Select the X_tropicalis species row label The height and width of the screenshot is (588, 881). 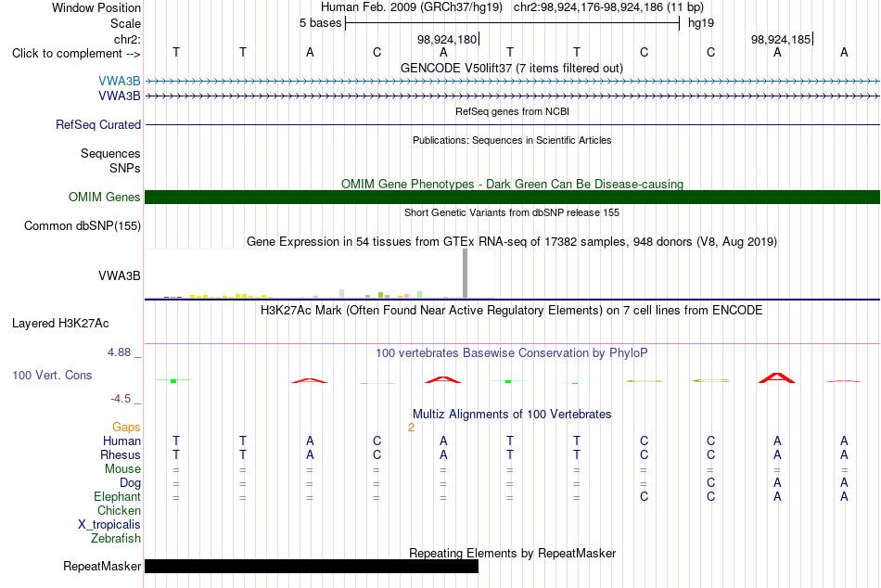[109, 525]
